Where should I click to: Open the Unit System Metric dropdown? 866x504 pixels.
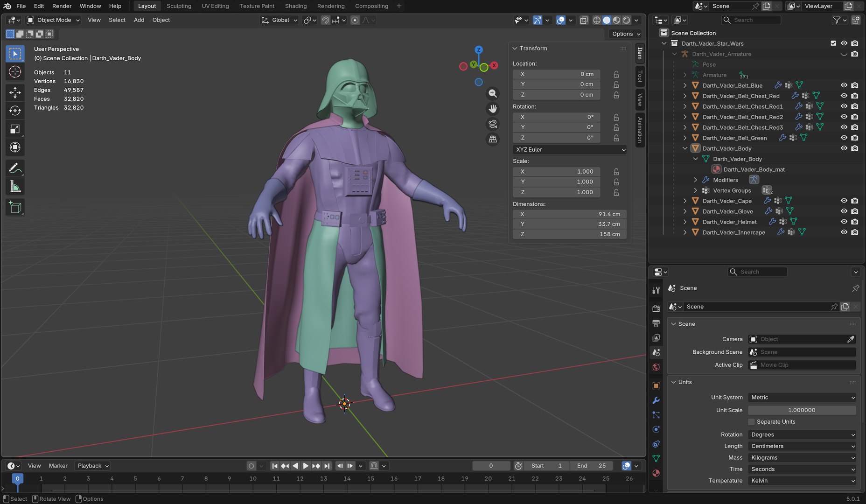[802, 398]
